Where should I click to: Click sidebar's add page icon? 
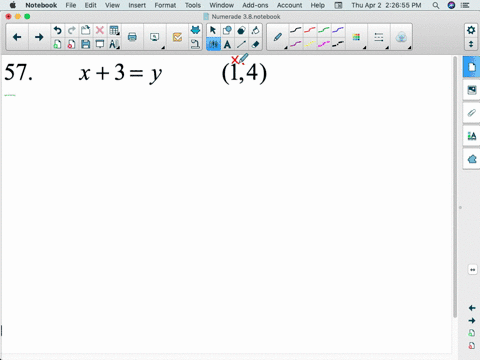tap(472, 333)
